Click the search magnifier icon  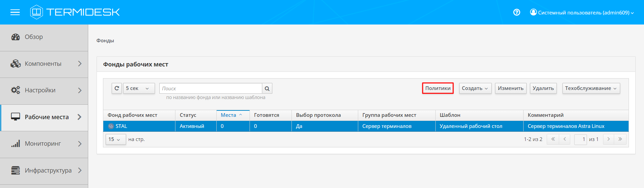267,89
